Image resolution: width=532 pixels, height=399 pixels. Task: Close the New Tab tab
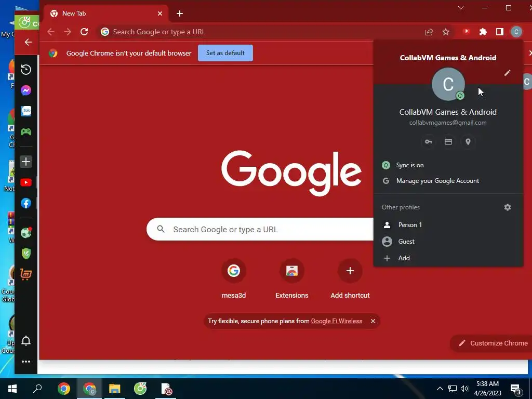[160, 14]
